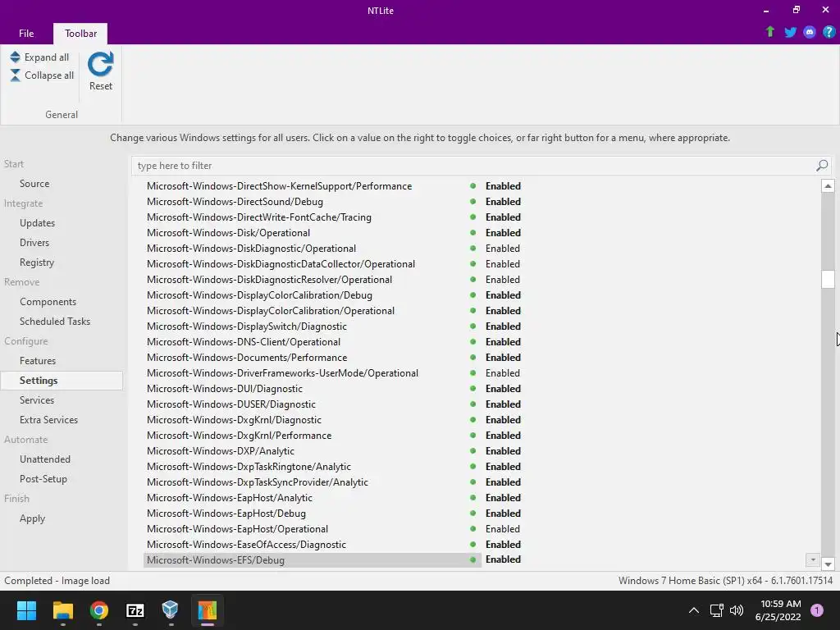
Task: Click Collapse all in the toolbar
Action: point(42,75)
